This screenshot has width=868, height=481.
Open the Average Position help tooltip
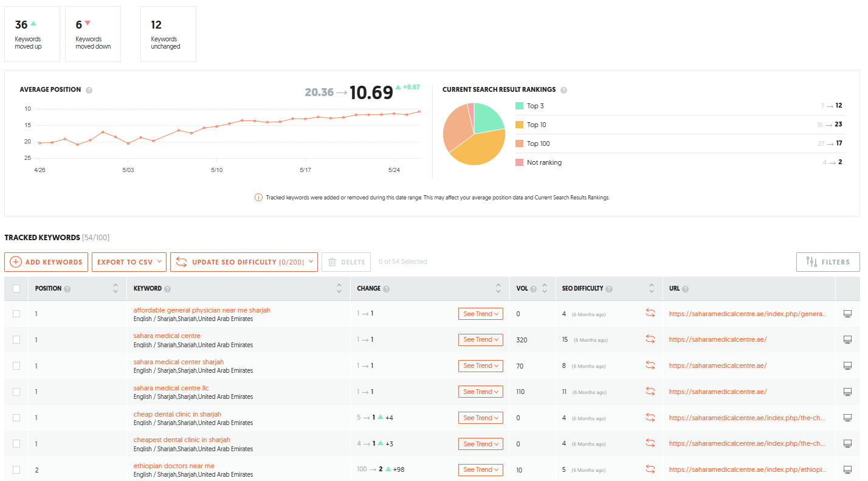tap(89, 89)
